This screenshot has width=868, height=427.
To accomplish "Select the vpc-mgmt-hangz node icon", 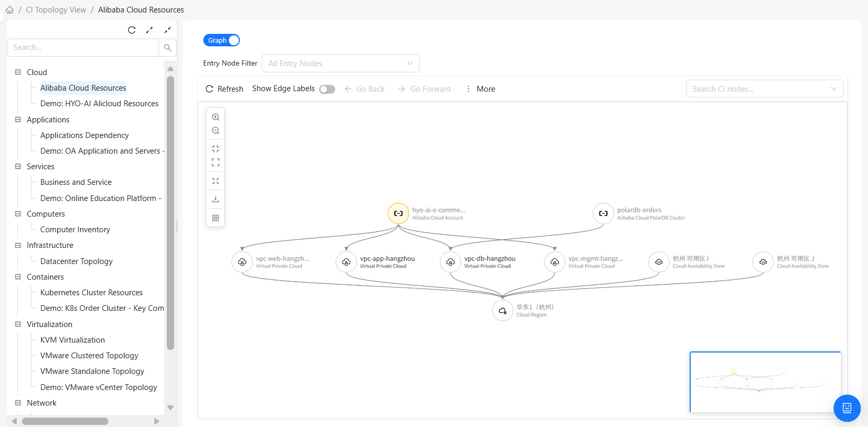I will click(555, 262).
